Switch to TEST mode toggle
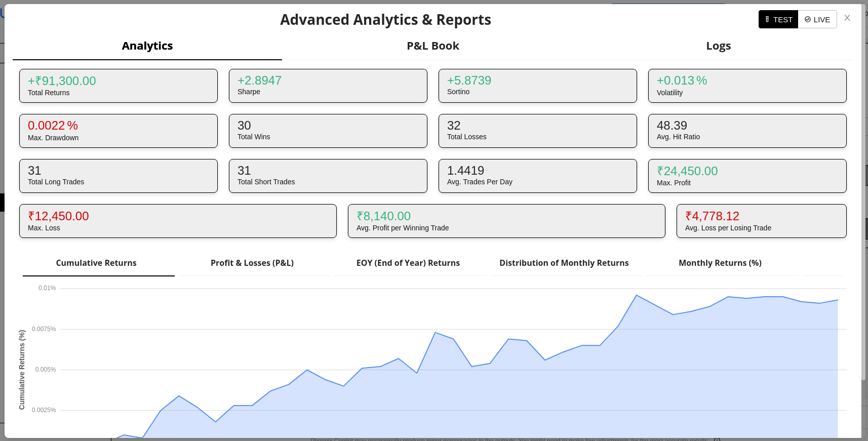868x441 pixels. coord(778,20)
